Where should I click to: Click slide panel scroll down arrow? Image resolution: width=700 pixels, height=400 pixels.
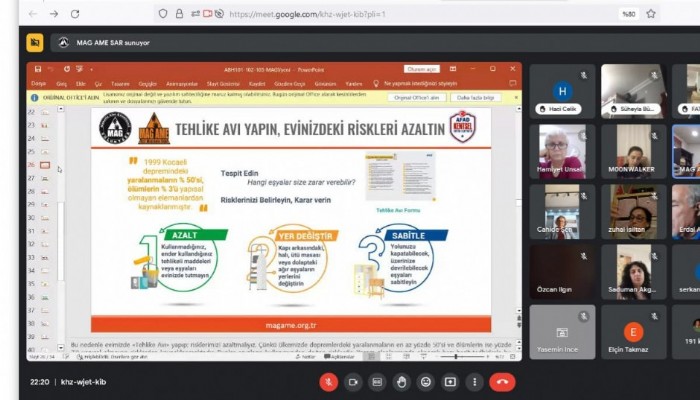click(61, 347)
